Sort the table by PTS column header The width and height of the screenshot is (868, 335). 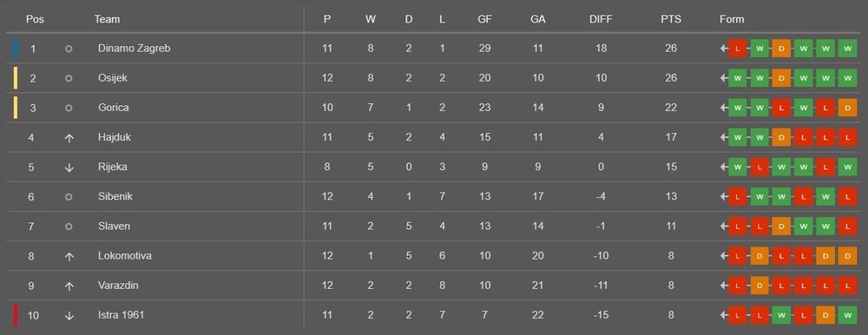671,19
